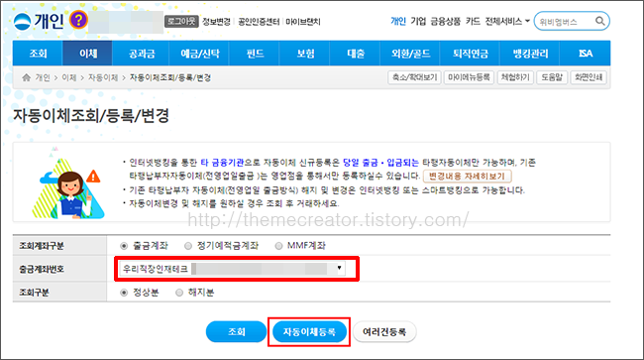Open the 외환/골드 main menu tab
This screenshot has height=360, width=644.
[x=410, y=53]
